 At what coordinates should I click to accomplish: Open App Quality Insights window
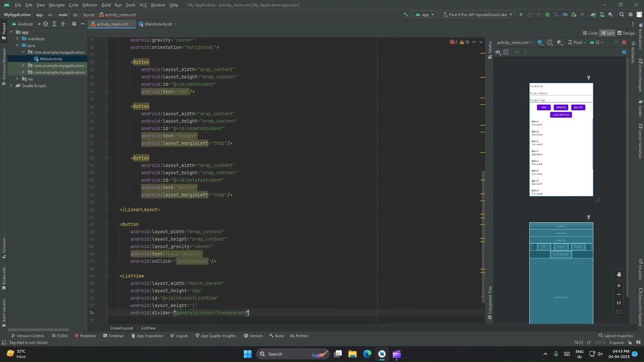tap(215, 336)
